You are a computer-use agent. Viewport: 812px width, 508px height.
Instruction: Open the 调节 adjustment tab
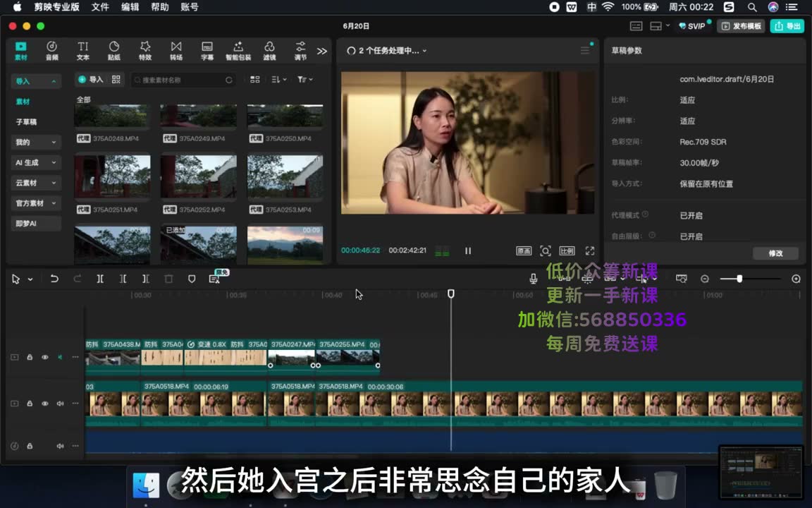(300, 51)
